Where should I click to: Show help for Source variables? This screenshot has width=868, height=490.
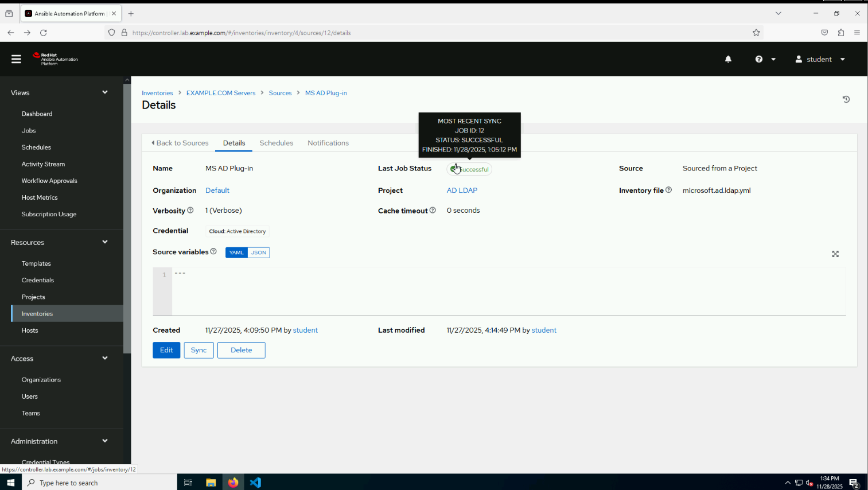point(213,251)
